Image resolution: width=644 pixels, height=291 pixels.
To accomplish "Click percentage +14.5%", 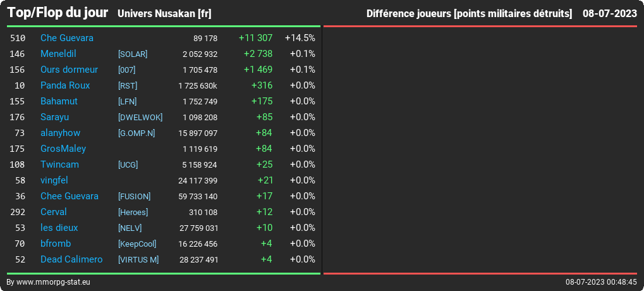I will (300, 38).
